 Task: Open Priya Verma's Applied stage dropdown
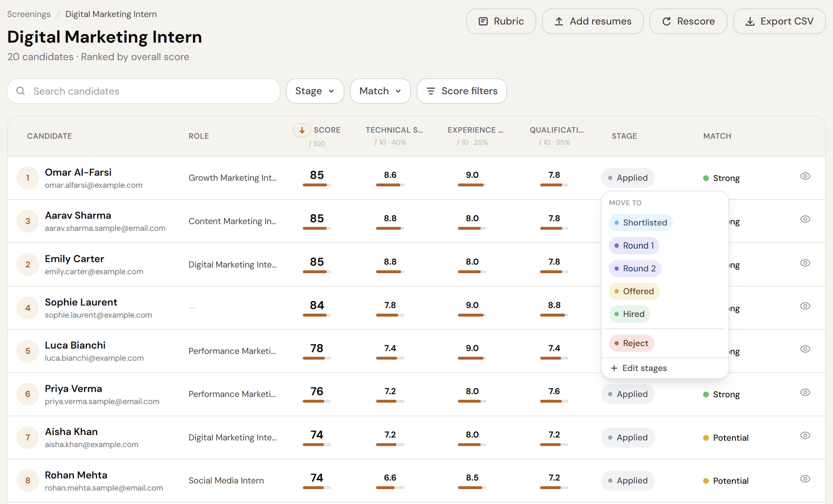pyautogui.click(x=628, y=394)
